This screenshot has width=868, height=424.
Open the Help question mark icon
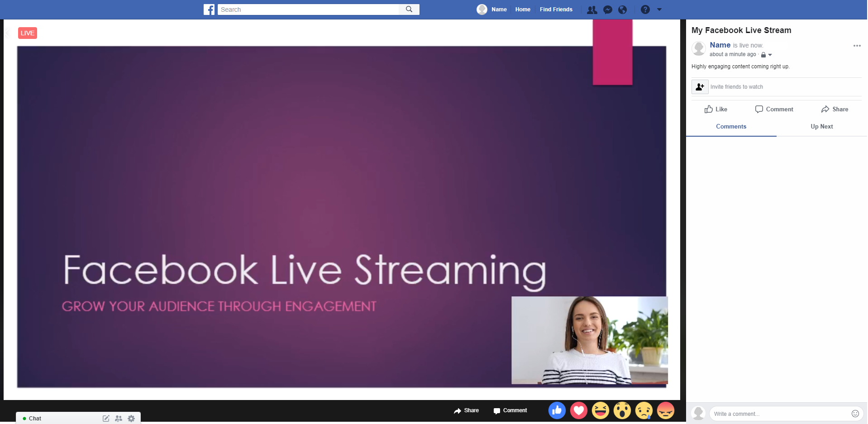click(645, 10)
